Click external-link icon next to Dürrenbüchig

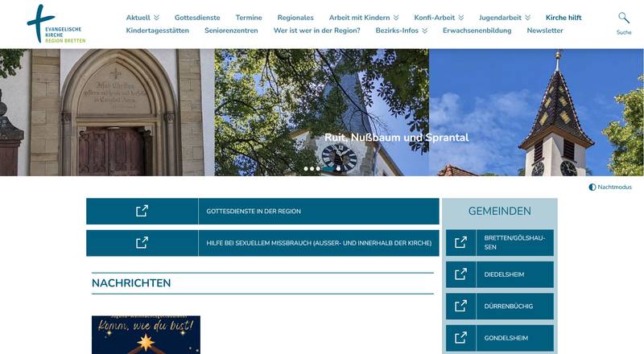[460, 306]
